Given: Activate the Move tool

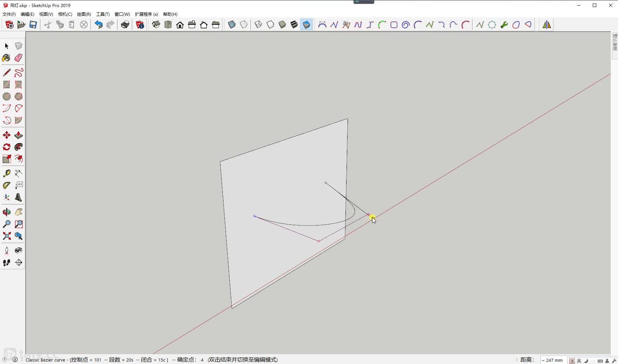Looking at the screenshot, I should pyautogui.click(x=7, y=135).
